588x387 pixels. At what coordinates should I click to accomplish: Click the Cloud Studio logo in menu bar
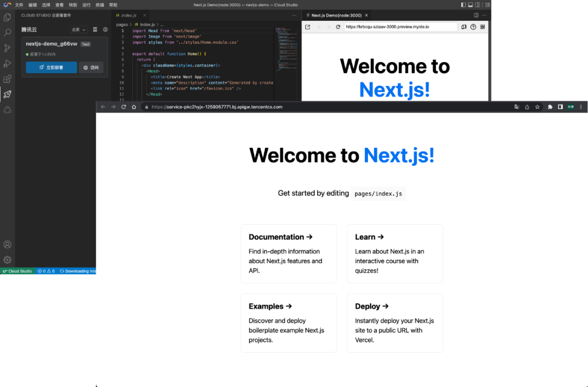7,5
